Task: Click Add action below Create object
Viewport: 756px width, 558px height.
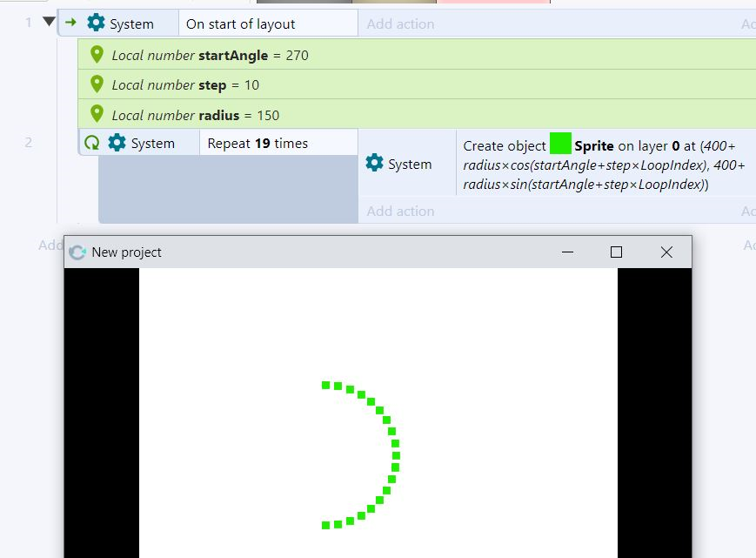Action: click(x=400, y=211)
